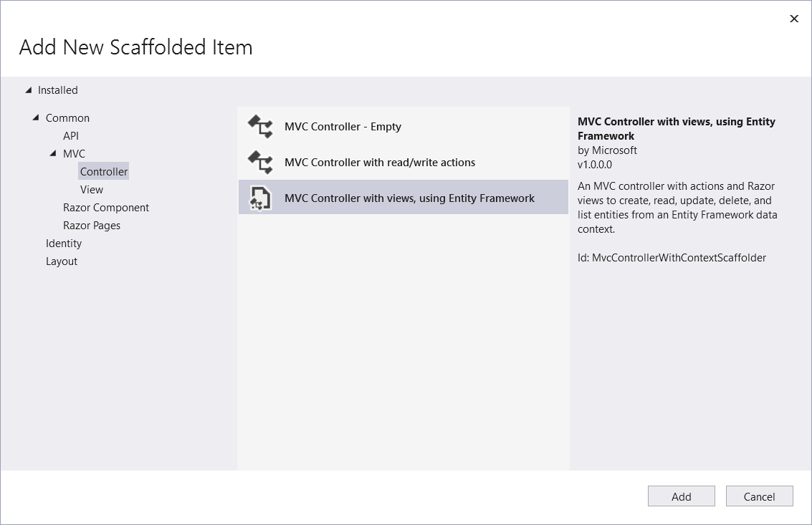Select MVC Controller - Empty template
This screenshot has width=812, height=525.
click(x=343, y=127)
